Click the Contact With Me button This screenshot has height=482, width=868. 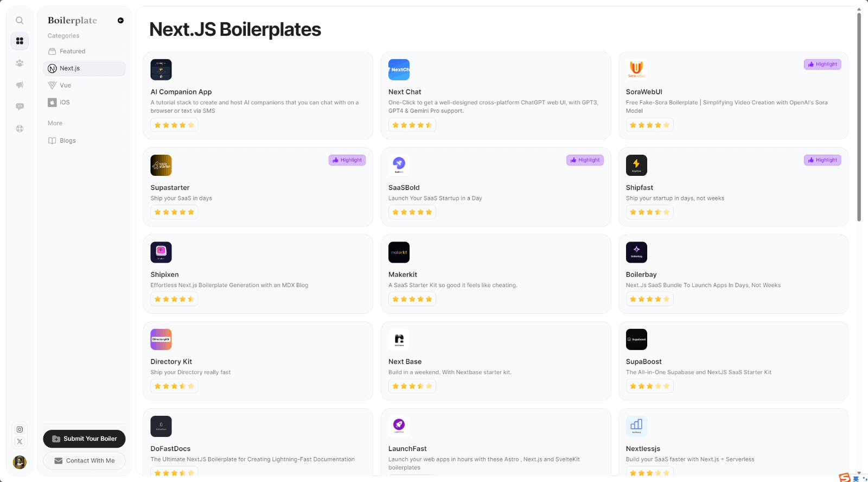click(84, 460)
